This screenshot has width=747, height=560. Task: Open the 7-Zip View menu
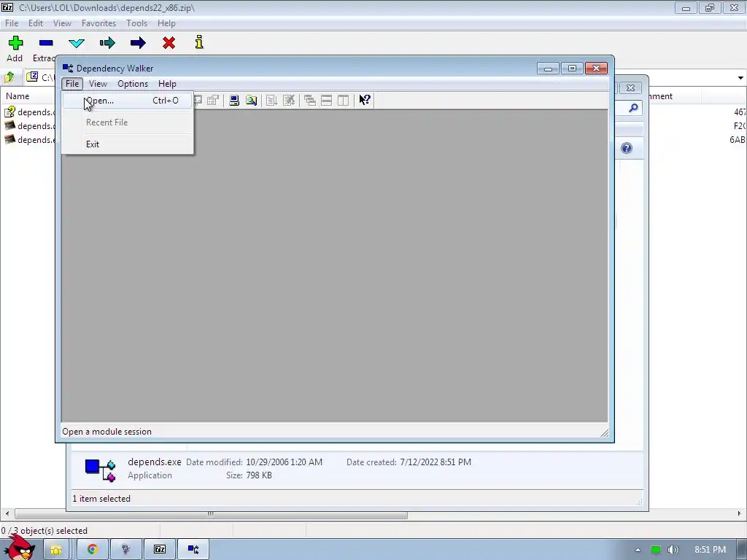pyautogui.click(x=63, y=23)
